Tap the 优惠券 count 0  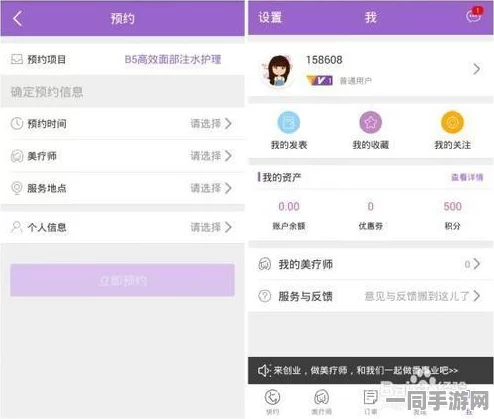click(370, 206)
